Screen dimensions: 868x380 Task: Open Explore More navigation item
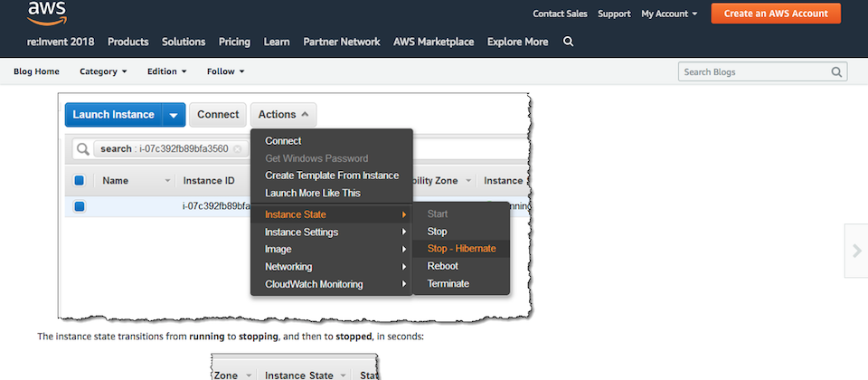pyautogui.click(x=517, y=42)
